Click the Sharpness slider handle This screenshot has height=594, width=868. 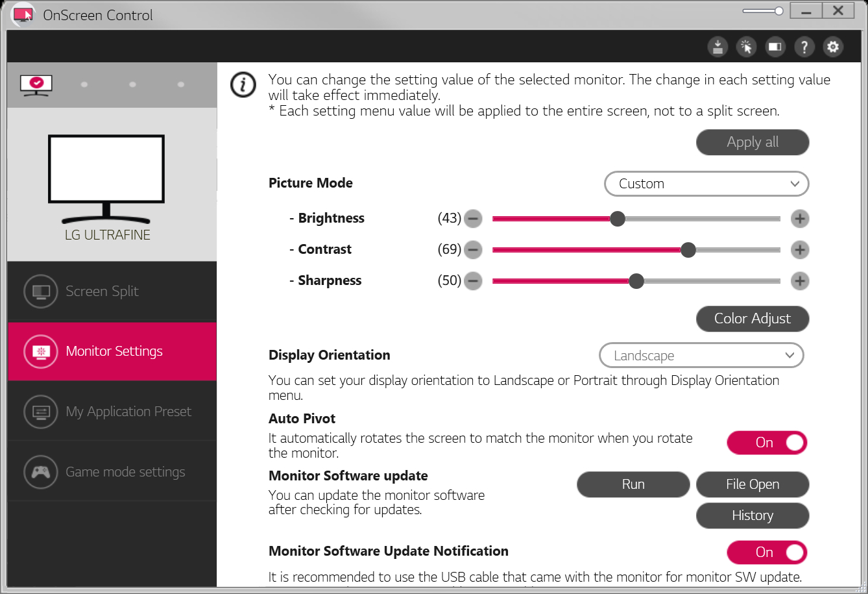[636, 281]
